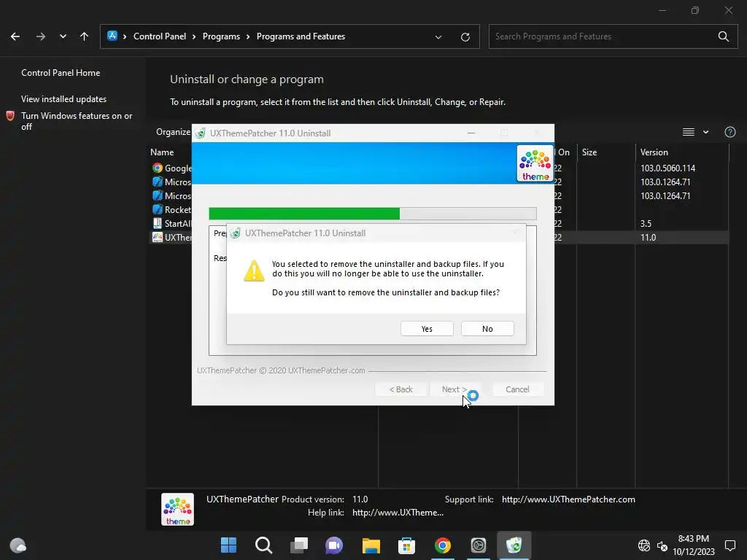The height and width of the screenshot is (560, 747).
Task: Select the StartAll program entry in the list
Action: [x=171, y=223]
